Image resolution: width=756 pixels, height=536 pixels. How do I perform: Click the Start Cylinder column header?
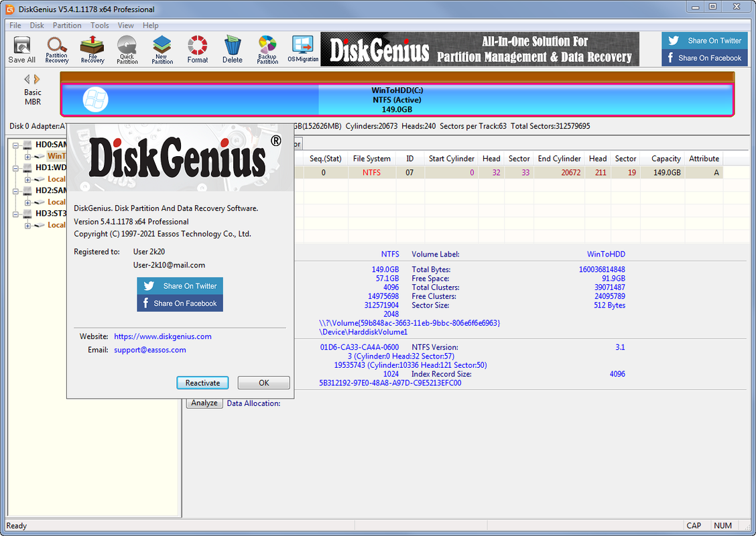tap(451, 159)
